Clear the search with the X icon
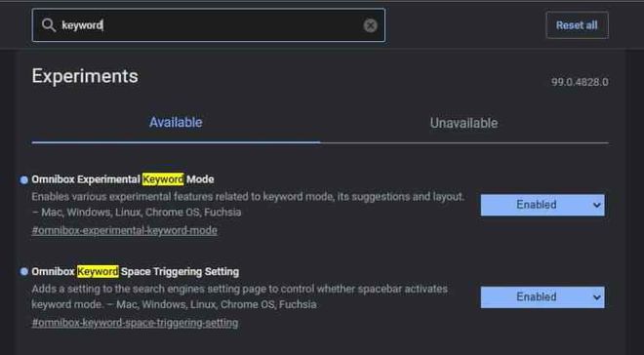 coord(370,25)
